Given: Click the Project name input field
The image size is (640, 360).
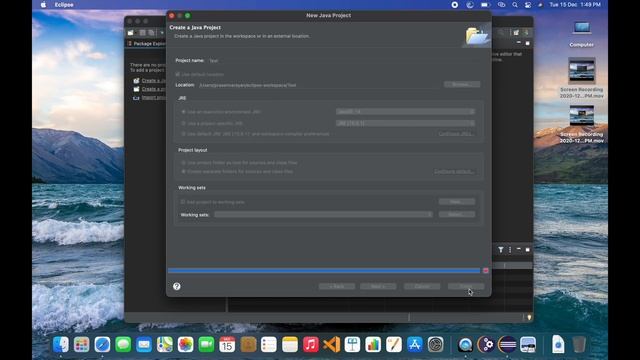Looking at the screenshot, I should 344,60.
